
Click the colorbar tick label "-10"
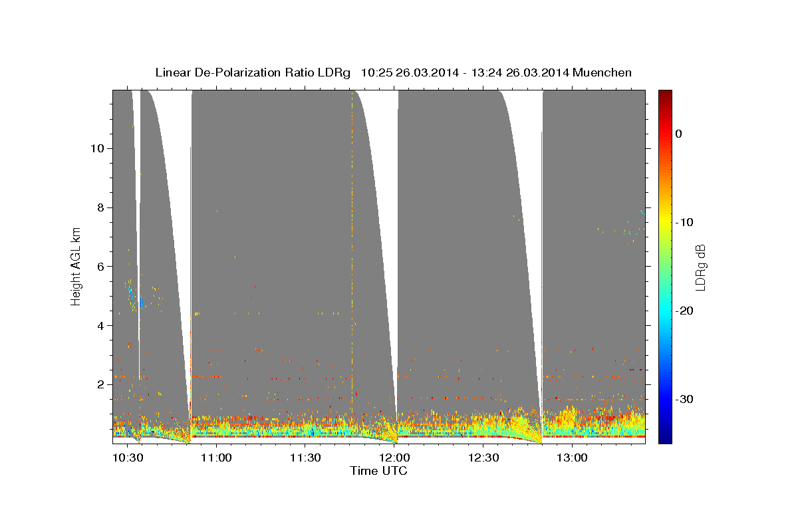pos(685,222)
